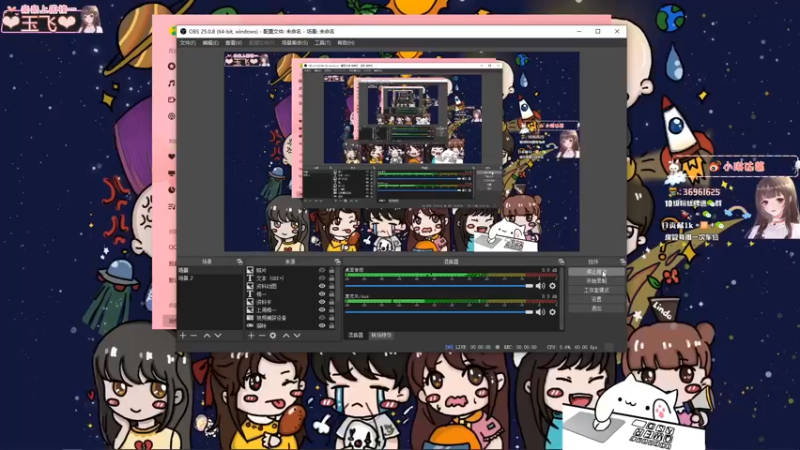Lock the 照片 source
Screen dimensions: 800x450
point(332,270)
